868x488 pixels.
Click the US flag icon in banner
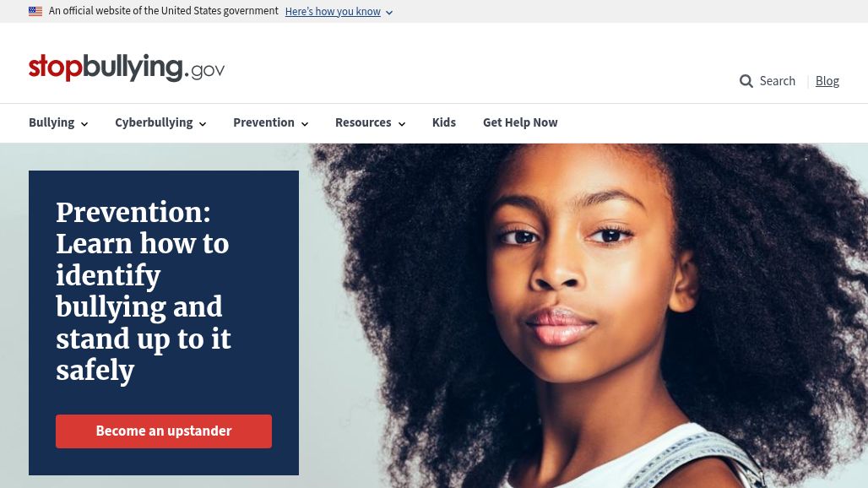[x=35, y=11]
